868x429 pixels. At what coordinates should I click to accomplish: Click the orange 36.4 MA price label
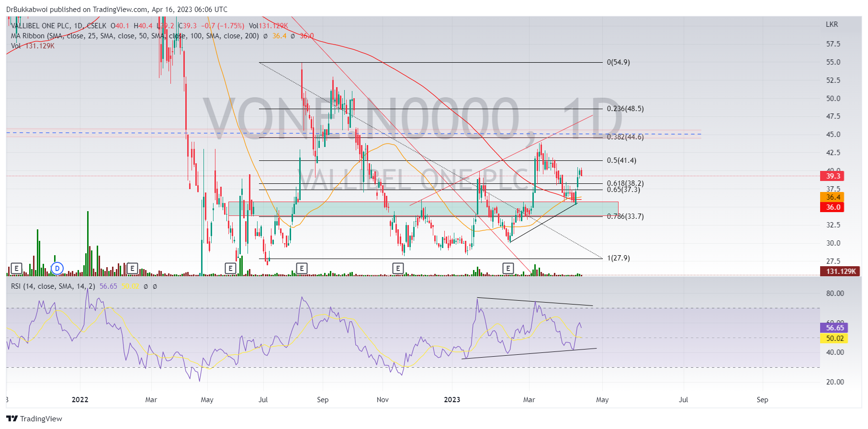[x=833, y=197]
